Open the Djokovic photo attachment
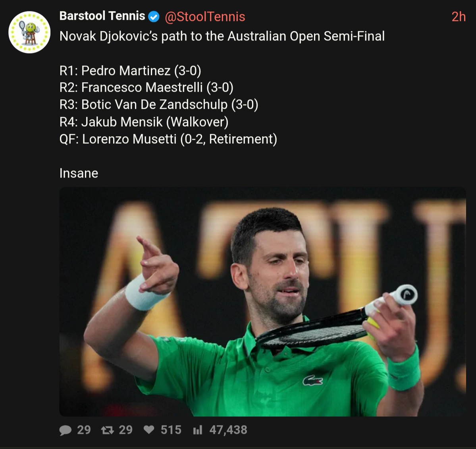Screen dimensions: 476x449 pyautogui.click(x=262, y=301)
